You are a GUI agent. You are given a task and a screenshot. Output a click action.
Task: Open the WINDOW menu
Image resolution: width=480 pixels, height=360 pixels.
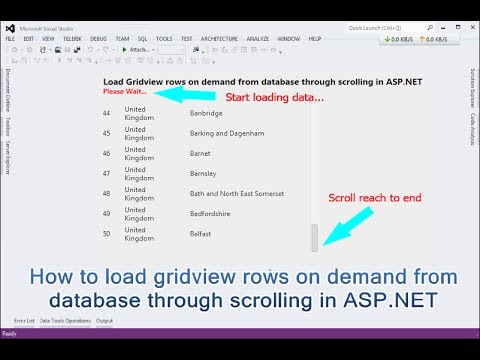tap(289, 39)
